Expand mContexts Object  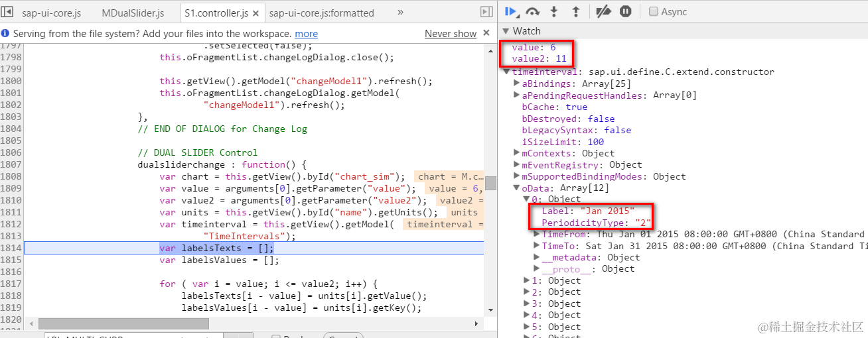coord(517,153)
